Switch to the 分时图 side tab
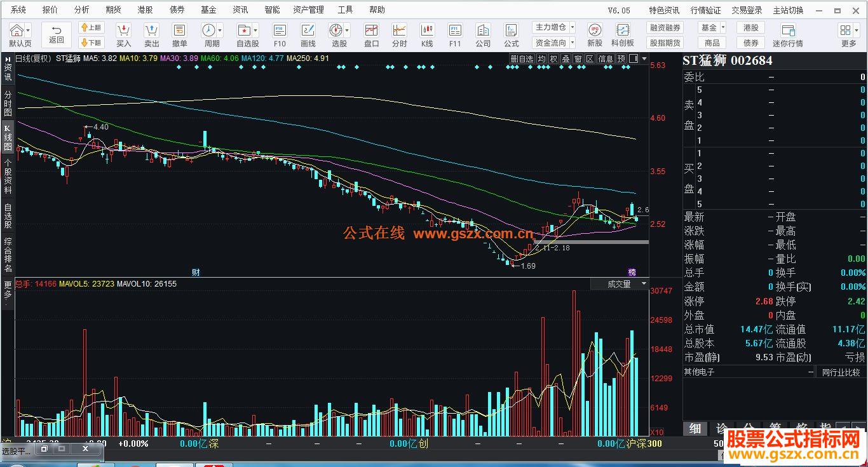 pos(8,102)
